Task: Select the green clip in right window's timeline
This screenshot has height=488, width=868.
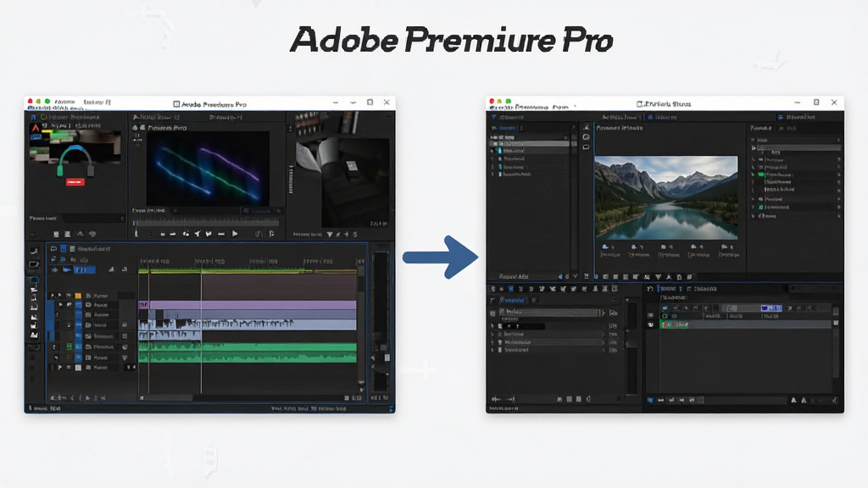Action: 675,324
